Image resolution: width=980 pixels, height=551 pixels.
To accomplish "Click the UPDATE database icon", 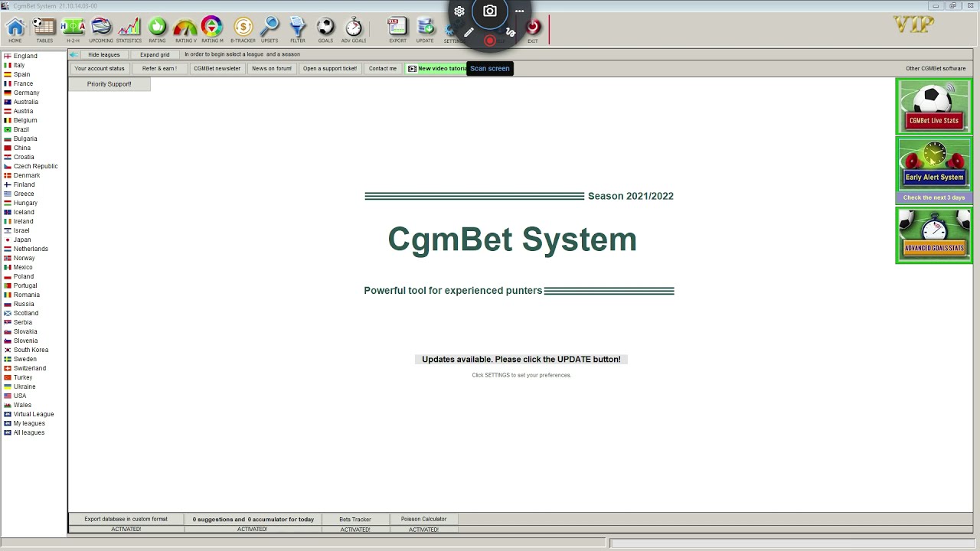I will pyautogui.click(x=425, y=29).
